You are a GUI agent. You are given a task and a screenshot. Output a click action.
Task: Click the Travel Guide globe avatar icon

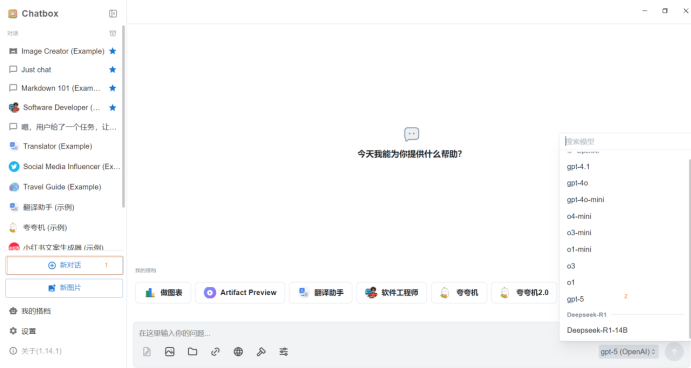pyautogui.click(x=14, y=187)
